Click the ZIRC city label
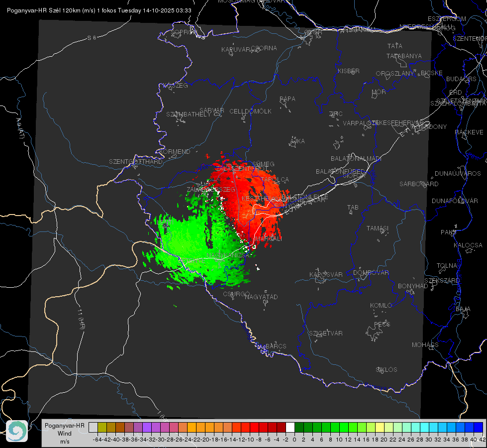 [x=336, y=114]
